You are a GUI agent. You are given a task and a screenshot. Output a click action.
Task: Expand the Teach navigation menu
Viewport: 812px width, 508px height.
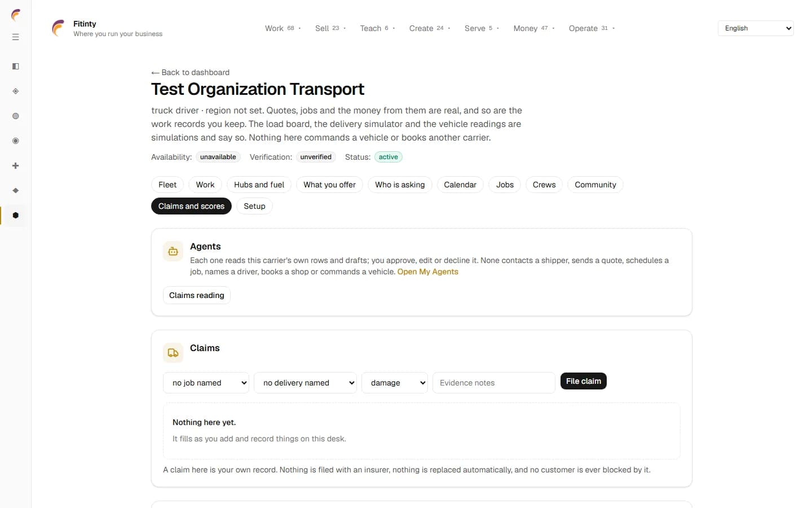(x=377, y=28)
